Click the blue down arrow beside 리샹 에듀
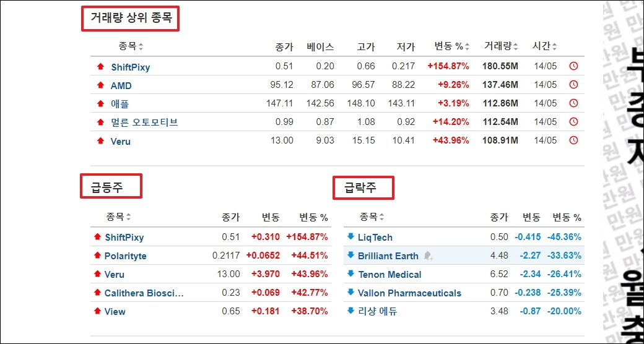Image resolution: width=644 pixels, height=344 pixels. 350,311
